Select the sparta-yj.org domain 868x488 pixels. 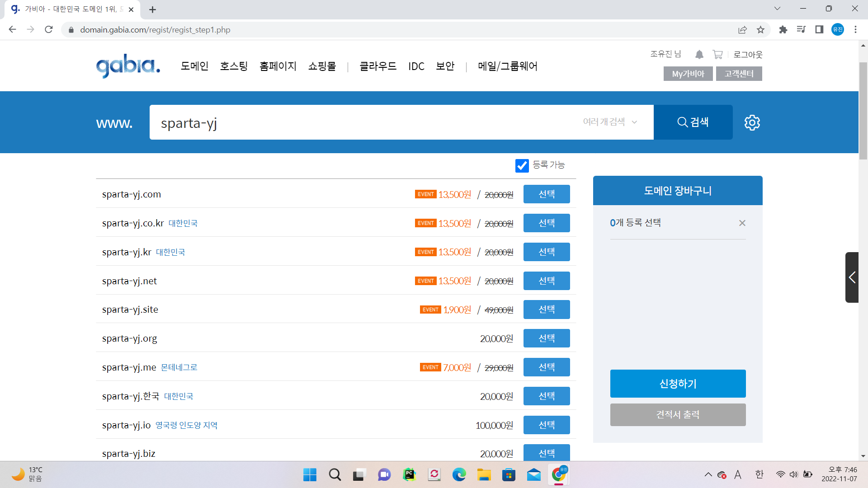point(547,338)
